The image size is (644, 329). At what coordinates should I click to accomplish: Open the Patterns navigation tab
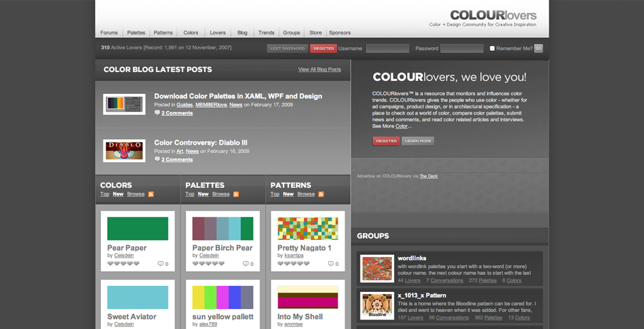[163, 32]
